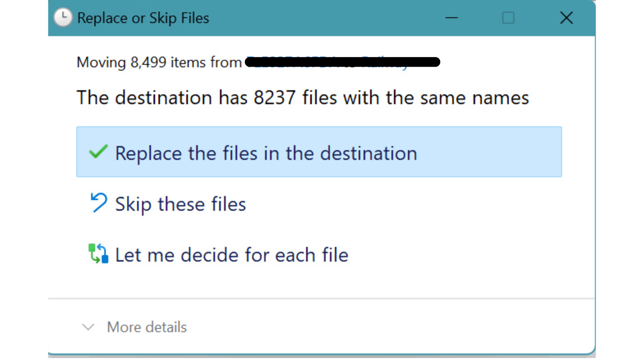Minimize the Replace or Skip Files dialog

coord(451,18)
